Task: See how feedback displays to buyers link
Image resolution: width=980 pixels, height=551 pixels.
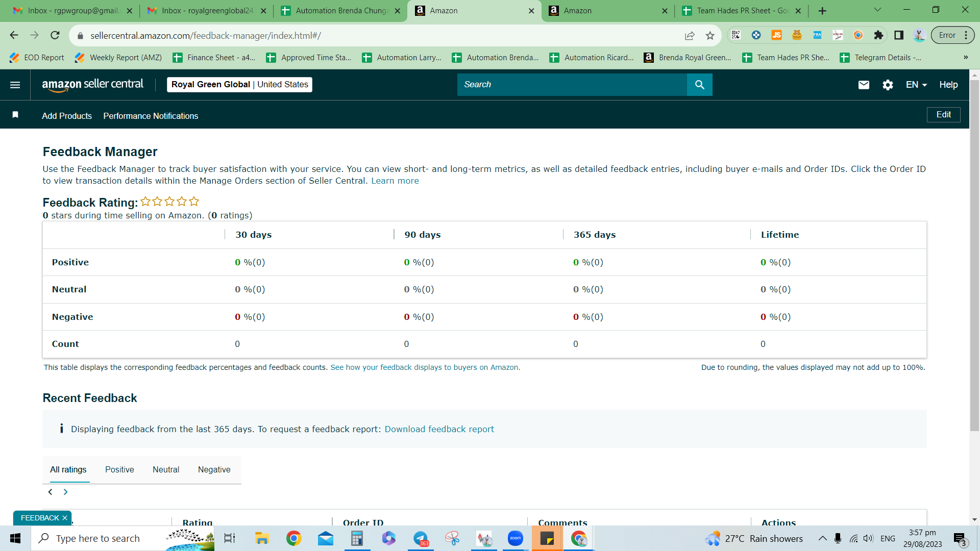Action: click(x=425, y=367)
